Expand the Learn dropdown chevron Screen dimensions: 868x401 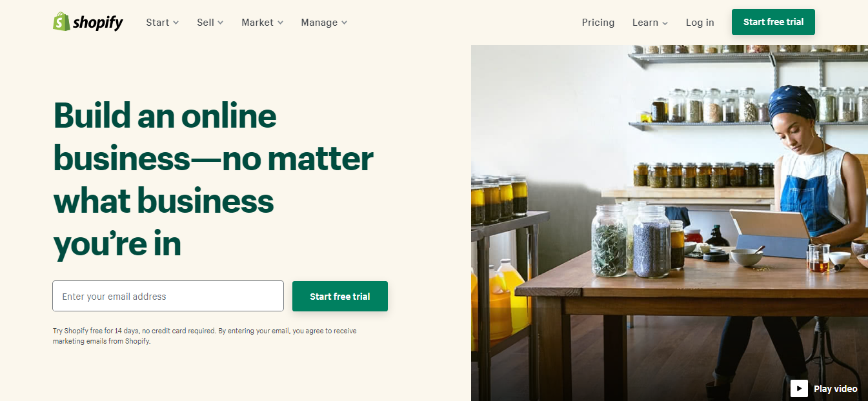(665, 23)
